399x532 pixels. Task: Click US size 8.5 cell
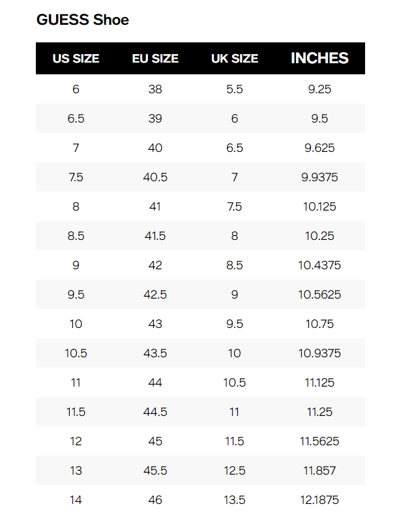pyautogui.click(x=76, y=236)
